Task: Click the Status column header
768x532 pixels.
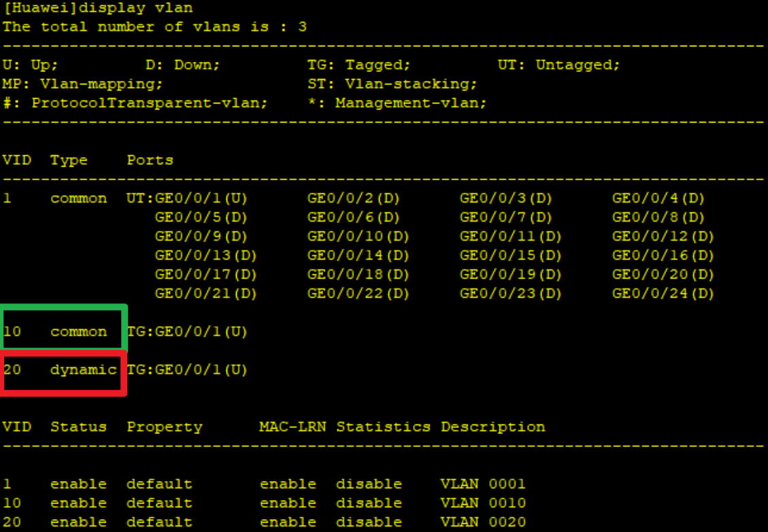Action: pyautogui.click(x=78, y=427)
